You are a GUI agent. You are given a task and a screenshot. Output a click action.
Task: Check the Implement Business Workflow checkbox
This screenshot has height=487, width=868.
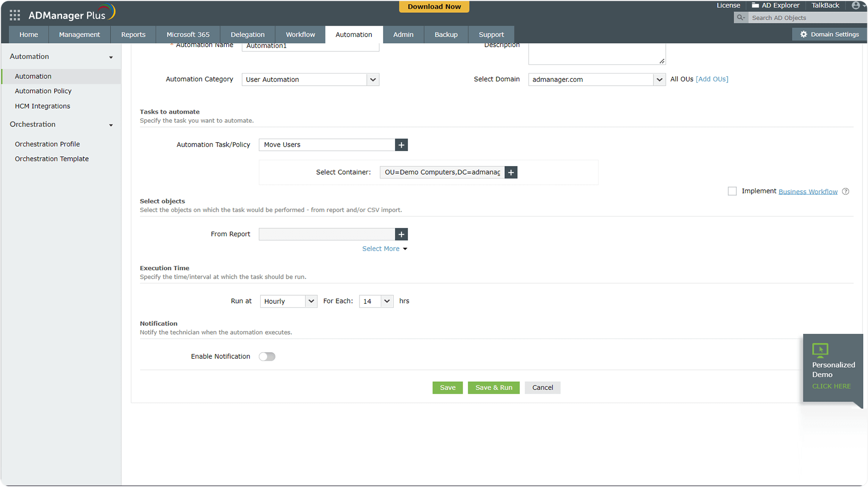732,191
